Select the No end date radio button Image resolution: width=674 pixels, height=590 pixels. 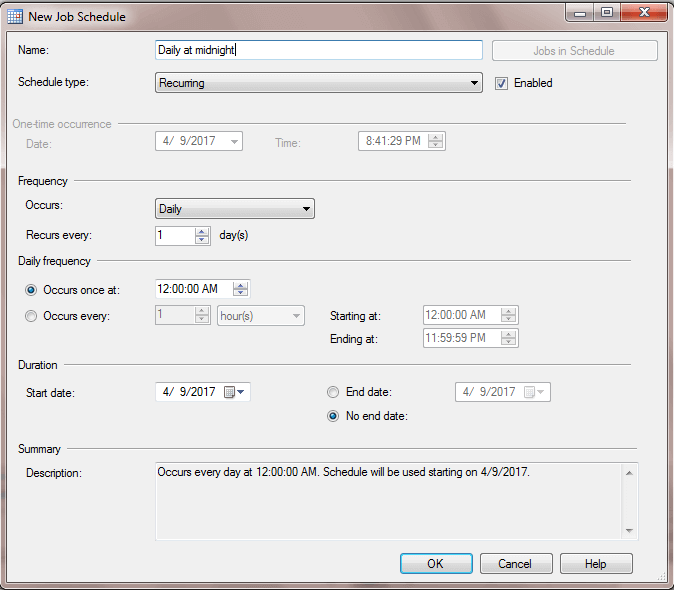(333, 416)
